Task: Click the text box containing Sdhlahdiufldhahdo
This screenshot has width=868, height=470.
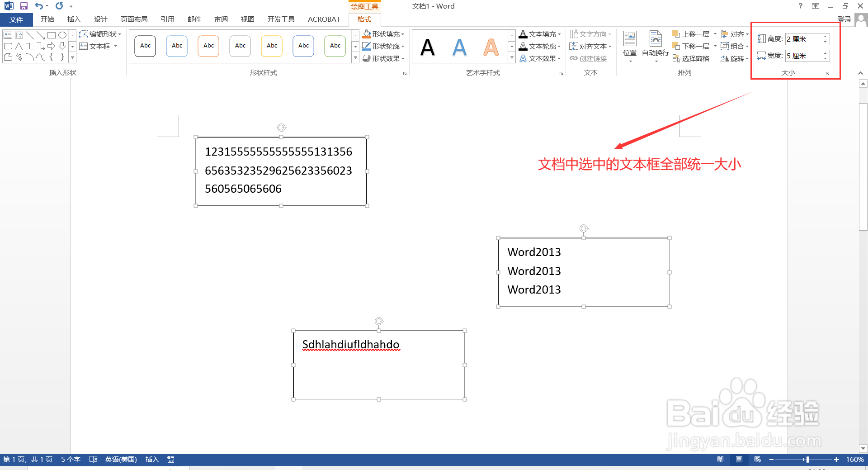Action: [379, 365]
